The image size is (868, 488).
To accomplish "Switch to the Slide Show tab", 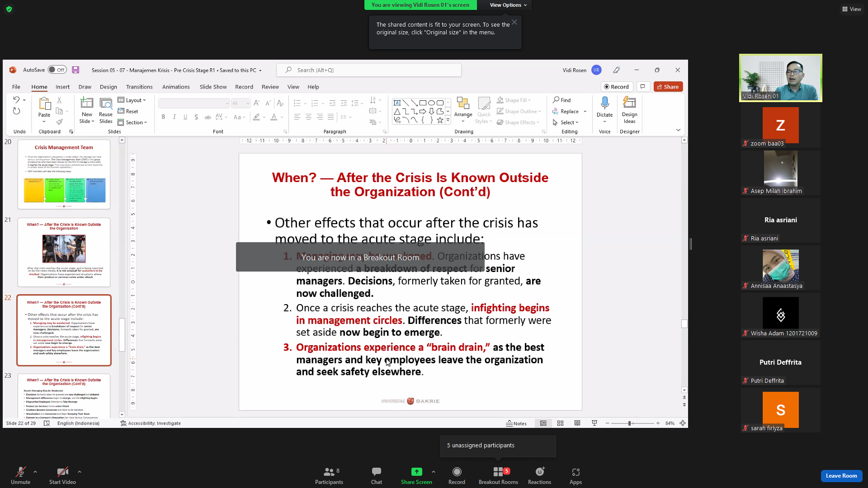I will click(213, 87).
